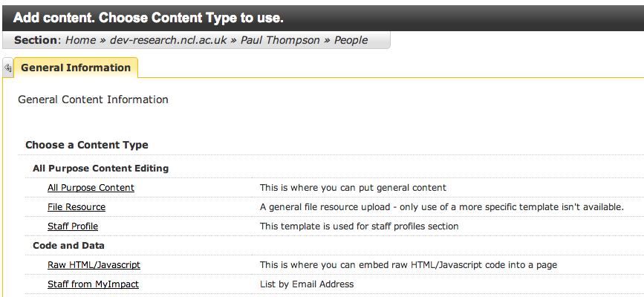Open the Staff from MyImpact link

pos(93,284)
